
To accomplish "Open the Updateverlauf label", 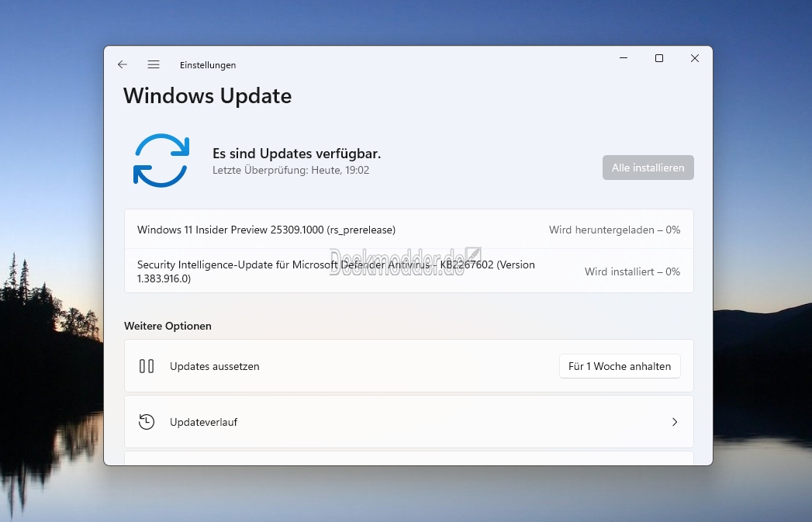I will 203,422.
